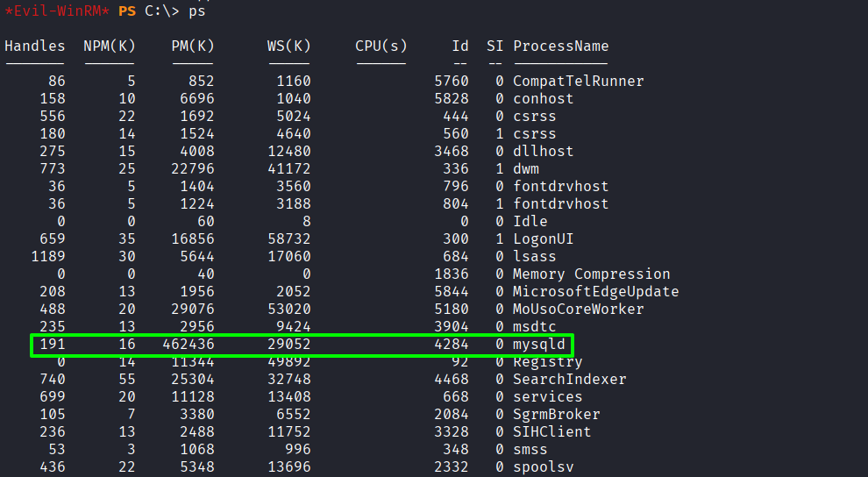Click the WS(K) column header
Image resolution: width=868 pixels, height=477 pixels.
(x=288, y=46)
